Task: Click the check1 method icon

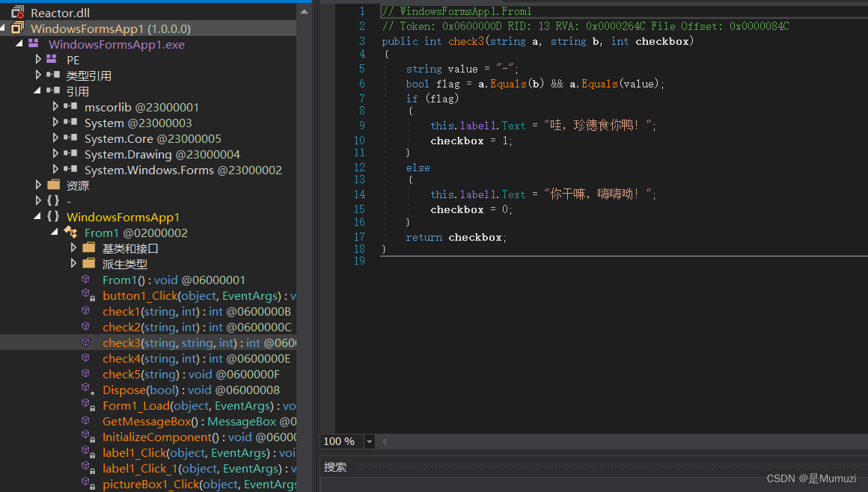Action: 86,311
